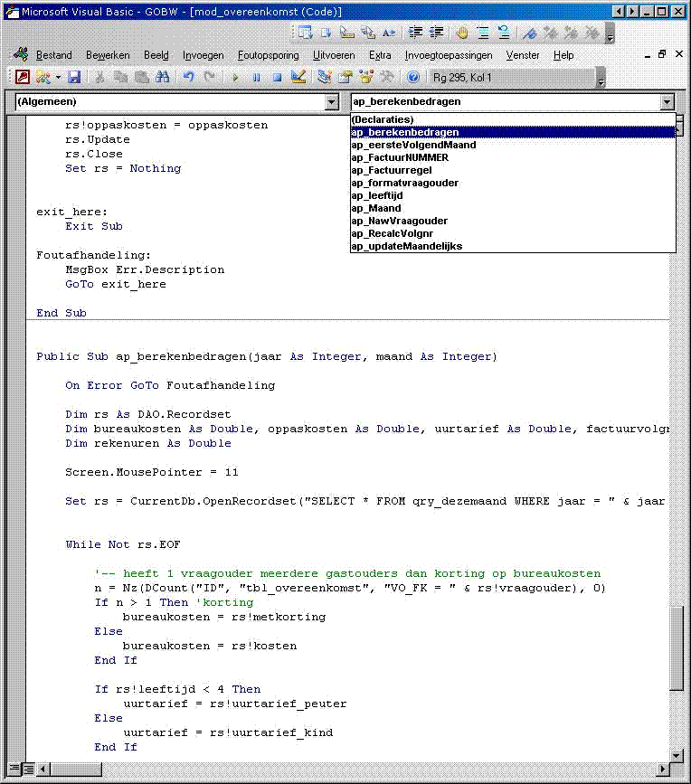Click the Break pause icon
Screen dimensions: 691x784
point(256,78)
